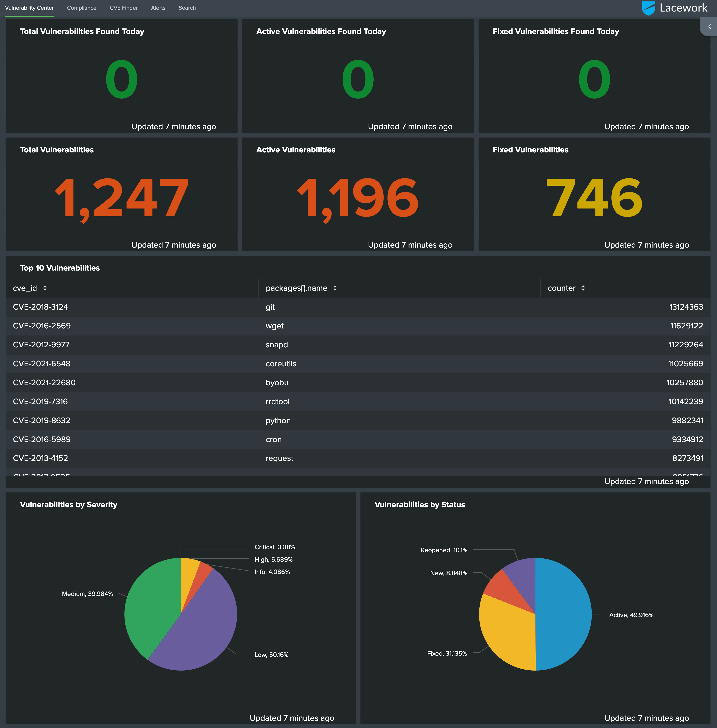Switch to CVE Finder tab

tap(124, 8)
